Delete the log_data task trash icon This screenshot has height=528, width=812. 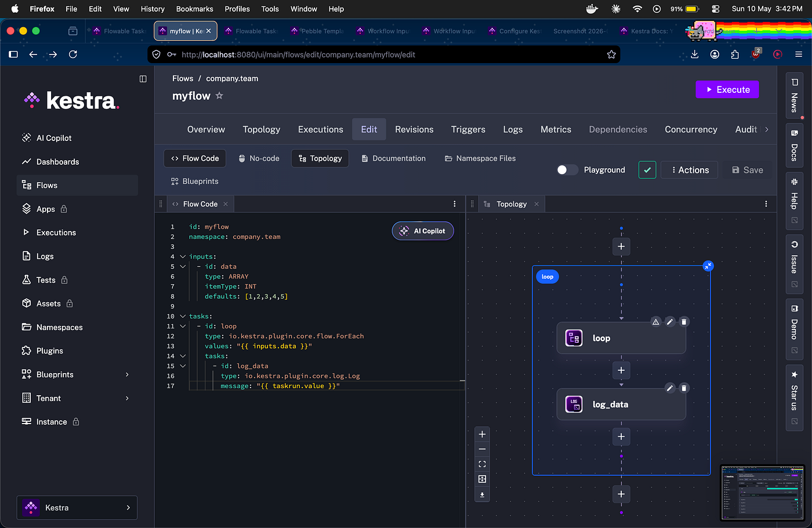(684, 388)
